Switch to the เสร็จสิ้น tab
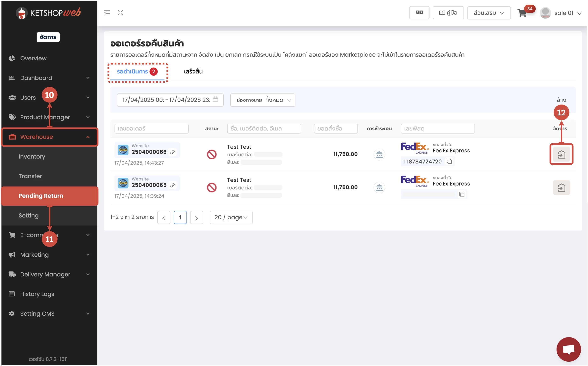The image size is (588, 366). [x=193, y=72]
